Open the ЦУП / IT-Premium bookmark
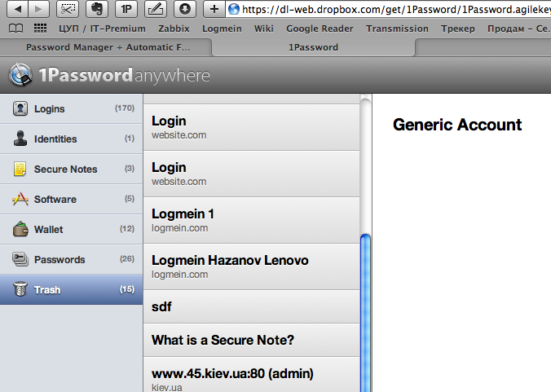 (x=102, y=29)
